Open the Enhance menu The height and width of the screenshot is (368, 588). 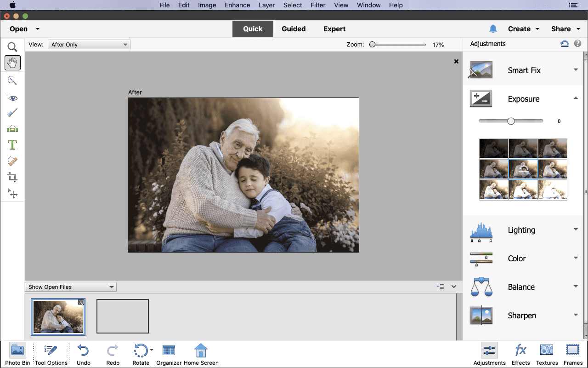point(237,5)
